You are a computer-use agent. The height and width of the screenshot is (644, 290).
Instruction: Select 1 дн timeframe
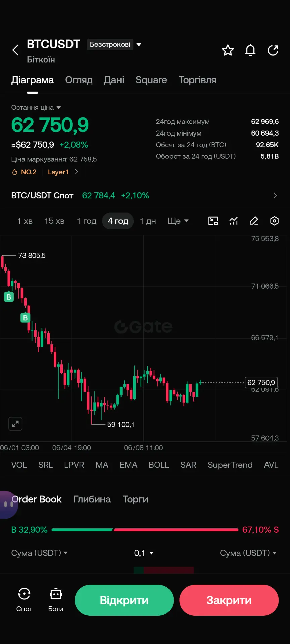click(148, 221)
